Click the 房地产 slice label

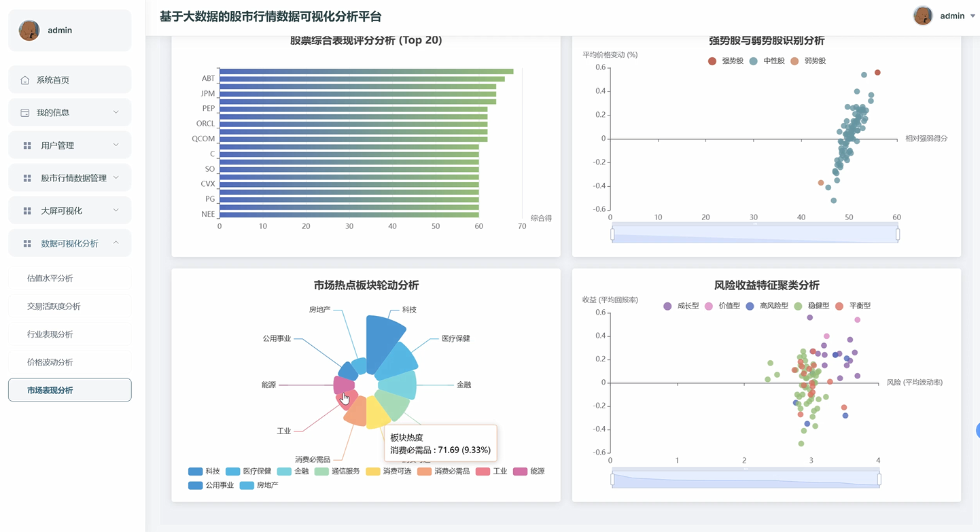(x=319, y=310)
